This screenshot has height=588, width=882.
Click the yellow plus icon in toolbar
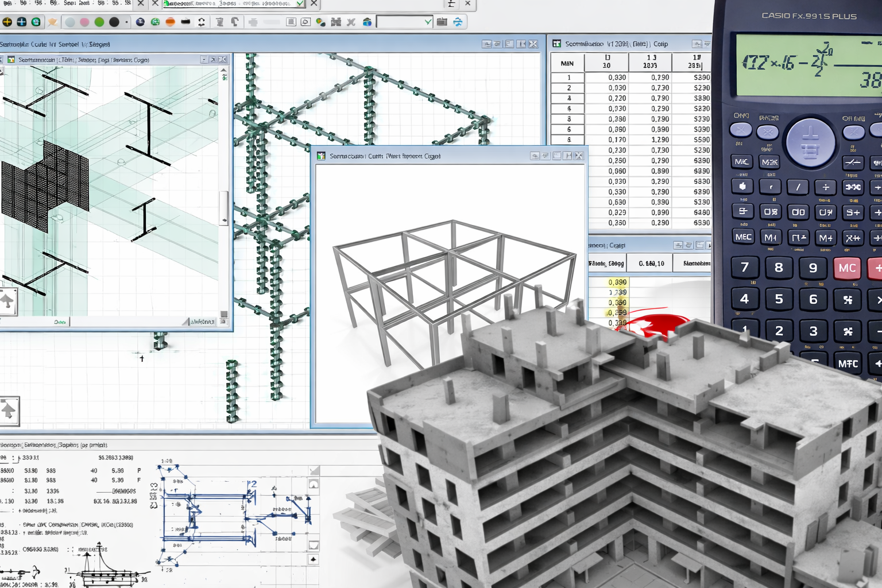pos(7,22)
